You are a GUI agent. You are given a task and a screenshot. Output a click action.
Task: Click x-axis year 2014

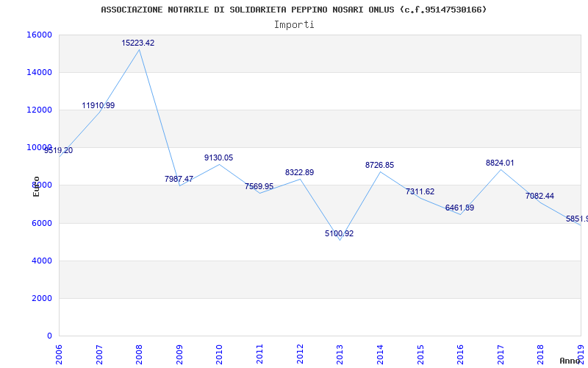pos(380,355)
